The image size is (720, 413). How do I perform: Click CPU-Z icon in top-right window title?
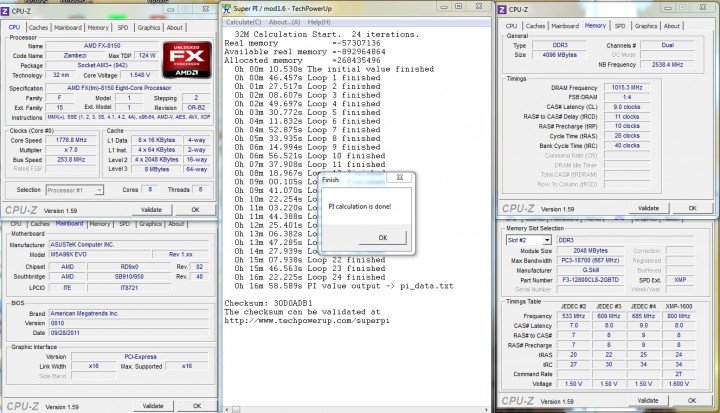[x=502, y=9]
